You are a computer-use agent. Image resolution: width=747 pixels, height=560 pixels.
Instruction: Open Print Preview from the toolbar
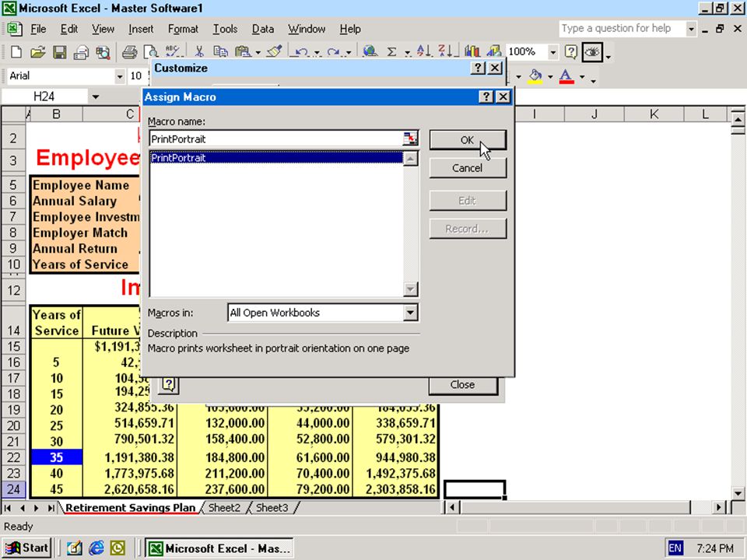150,52
